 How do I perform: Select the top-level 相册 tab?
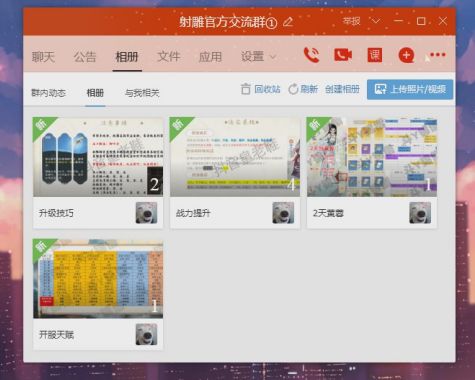(x=127, y=57)
